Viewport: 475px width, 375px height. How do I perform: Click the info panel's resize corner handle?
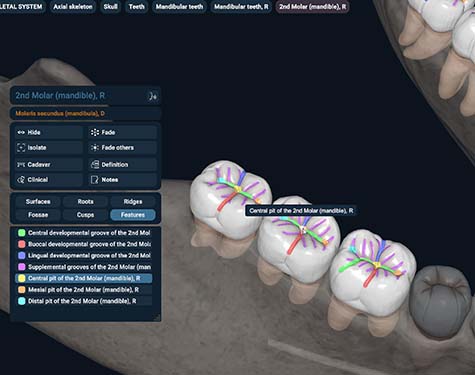pos(157,317)
